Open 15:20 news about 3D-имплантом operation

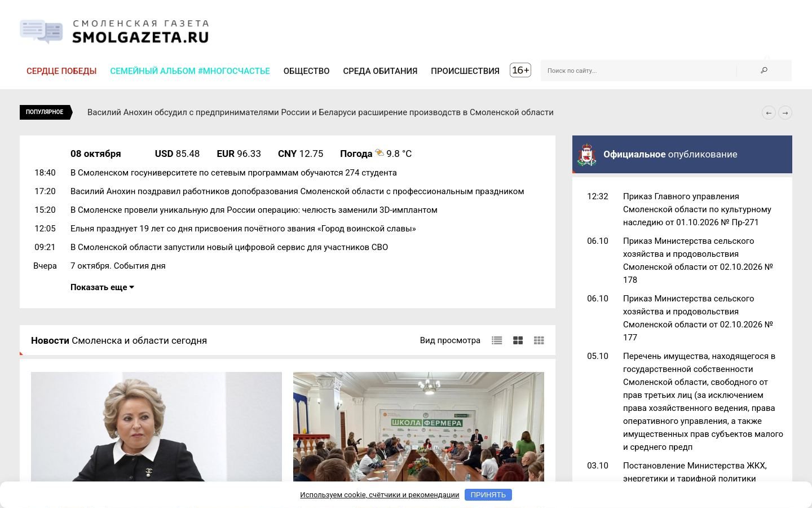pyautogui.click(x=254, y=210)
